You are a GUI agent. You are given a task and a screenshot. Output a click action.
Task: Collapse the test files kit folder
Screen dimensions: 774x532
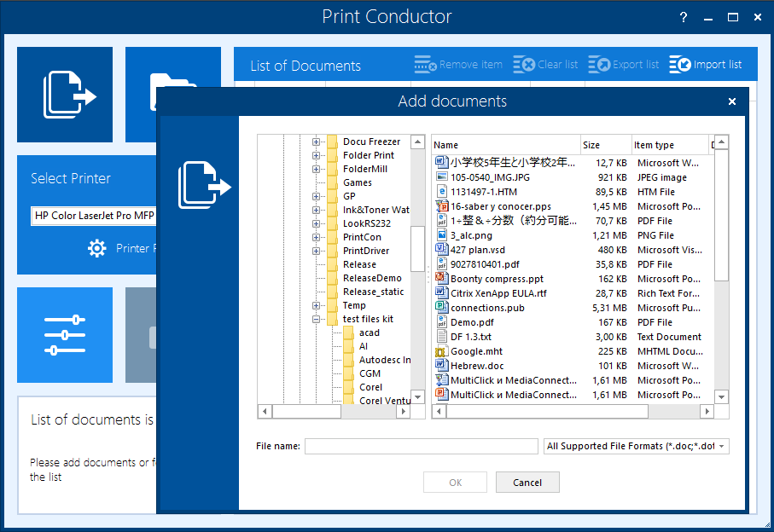pyautogui.click(x=317, y=319)
